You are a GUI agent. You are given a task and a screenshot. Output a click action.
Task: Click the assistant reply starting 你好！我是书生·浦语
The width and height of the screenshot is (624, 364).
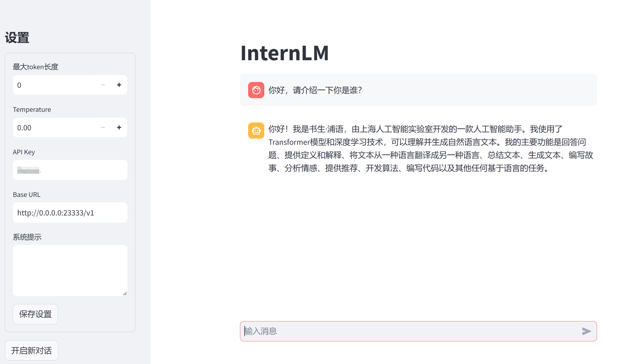431,149
